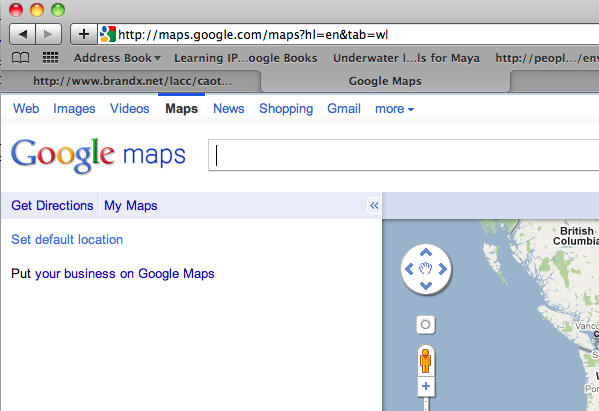Open the http://peopl... bookmark
The width and height of the screenshot is (599, 411).
coord(547,58)
